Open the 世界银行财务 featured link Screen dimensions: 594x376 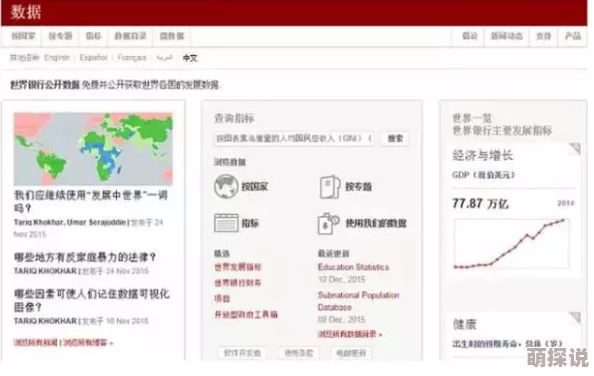(238, 283)
